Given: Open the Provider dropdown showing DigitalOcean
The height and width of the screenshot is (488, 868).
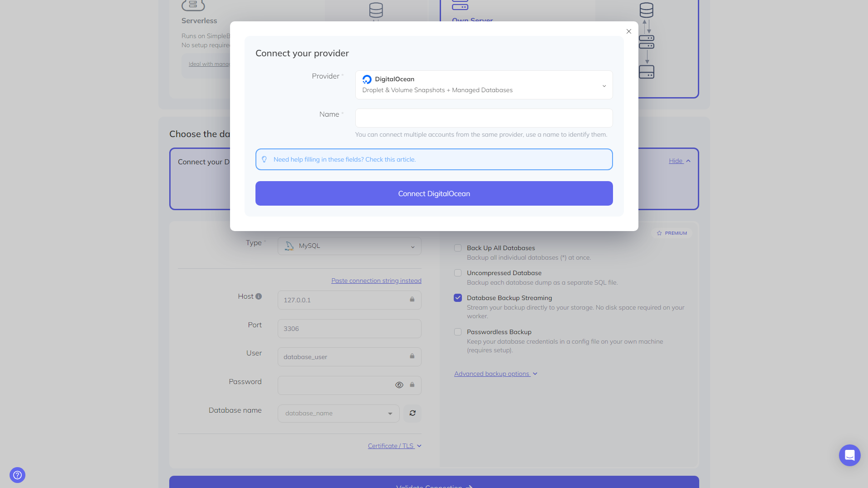Looking at the screenshot, I should [483, 85].
